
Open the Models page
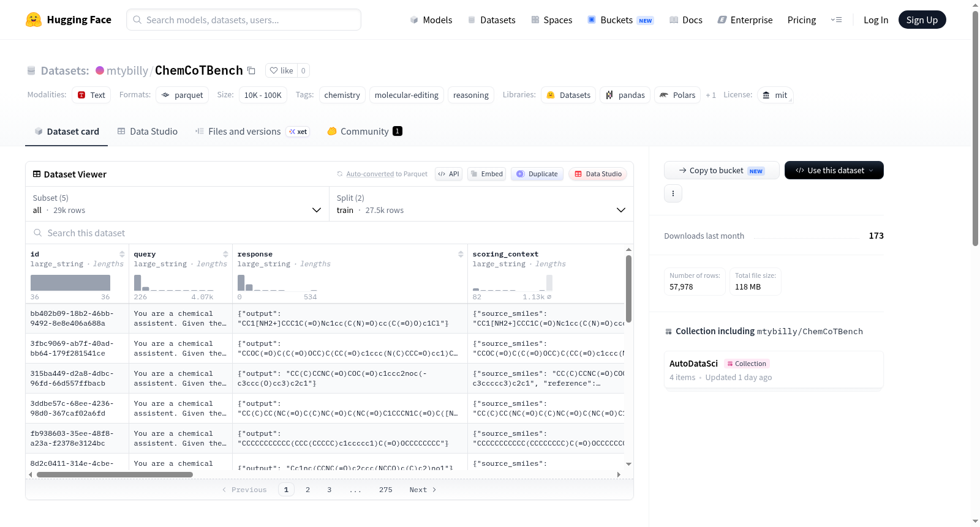[431, 20]
